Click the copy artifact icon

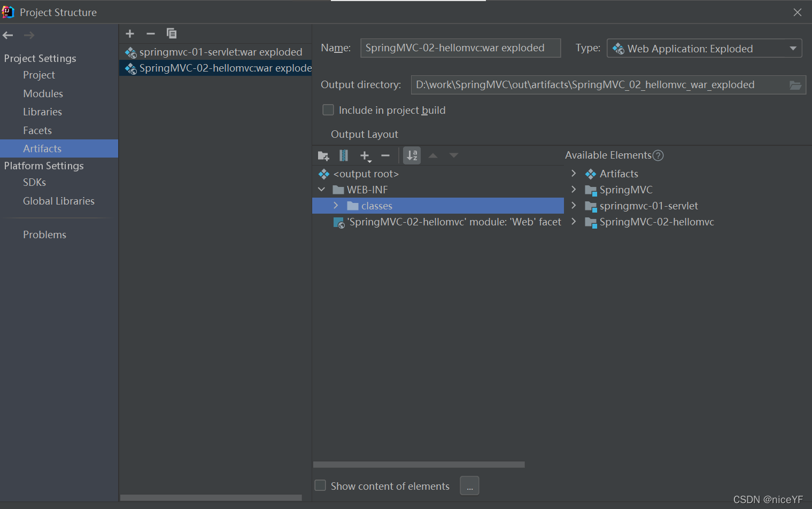click(x=172, y=34)
